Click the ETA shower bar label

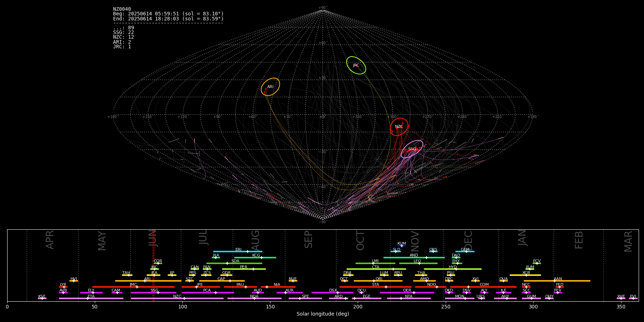click(x=91, y=297)
